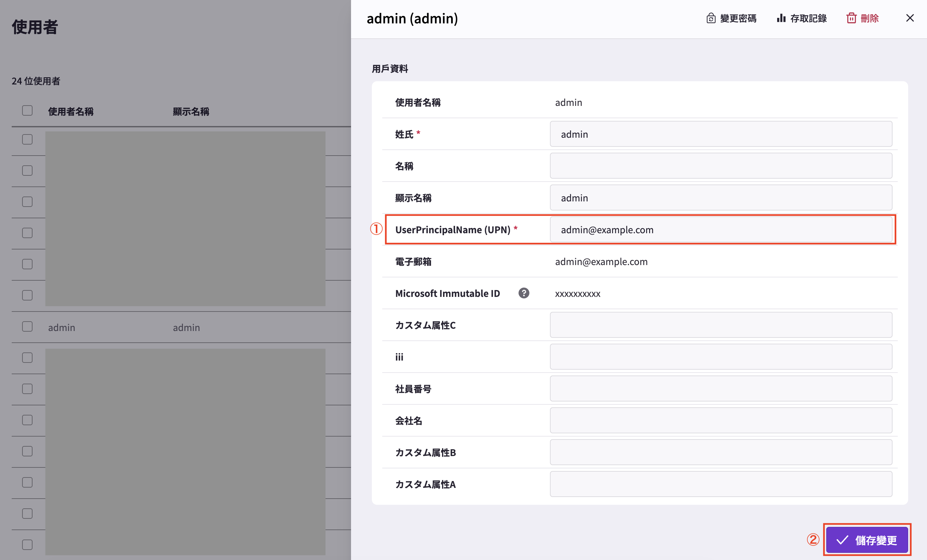Click the 24 位使用者 count text
The height and width of the screenshot is (560, 927).
36,81
